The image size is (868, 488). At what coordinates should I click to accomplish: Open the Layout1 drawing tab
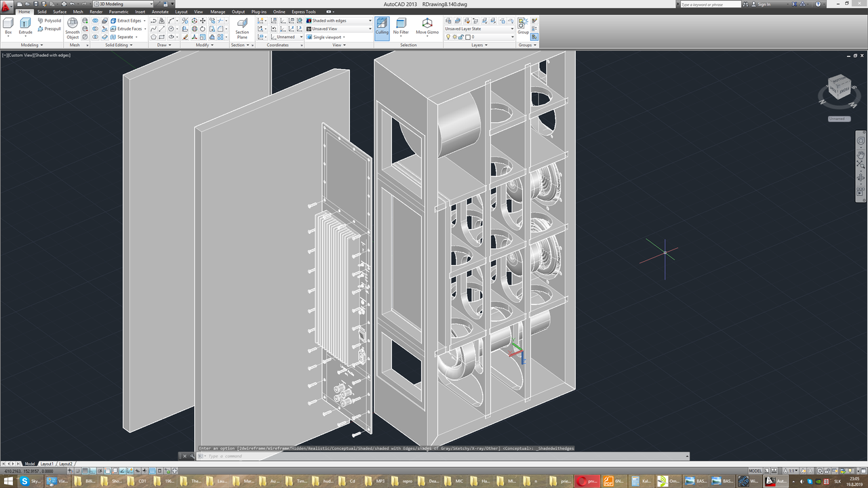[x=47, y=464]
